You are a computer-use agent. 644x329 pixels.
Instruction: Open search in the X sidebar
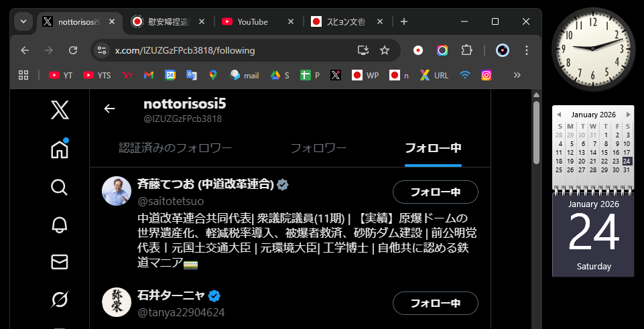(60, 187)
